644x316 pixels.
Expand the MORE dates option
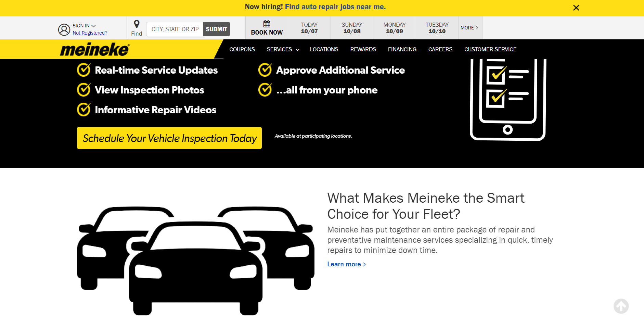click(469, 28)
